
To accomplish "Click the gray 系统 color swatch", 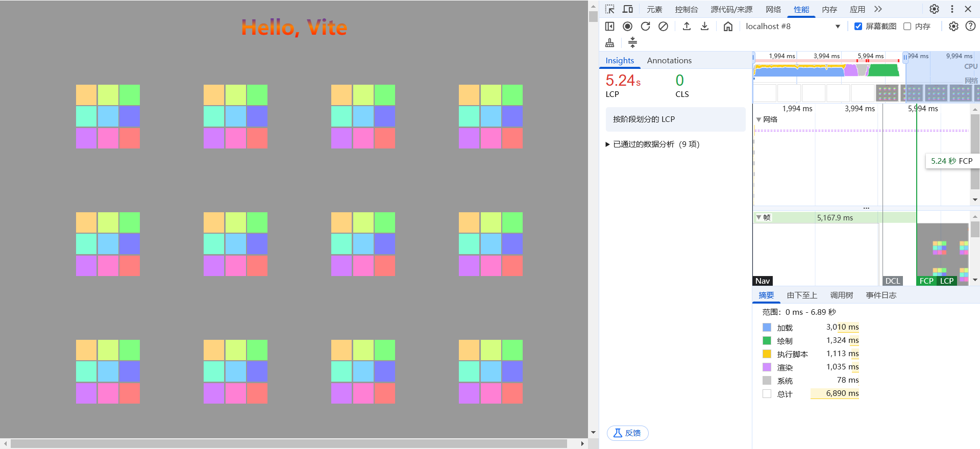I will tap(767, 381).
